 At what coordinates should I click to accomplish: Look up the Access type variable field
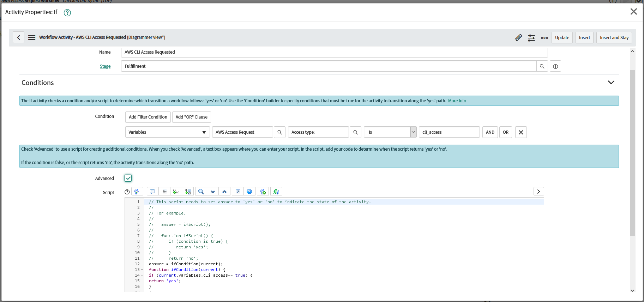point(356,132)
